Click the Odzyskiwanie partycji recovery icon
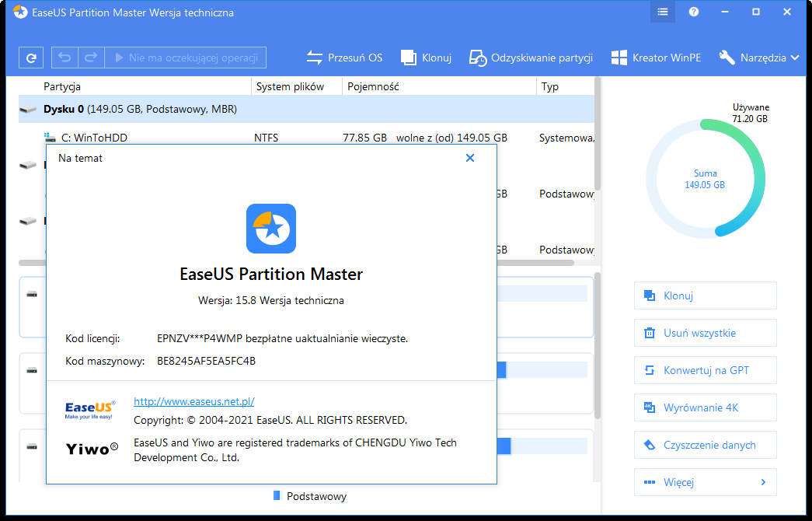 pos(477,58)
